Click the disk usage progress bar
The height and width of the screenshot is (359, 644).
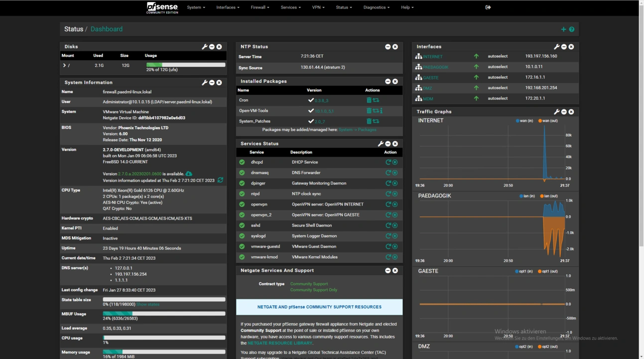click(186, 65)
